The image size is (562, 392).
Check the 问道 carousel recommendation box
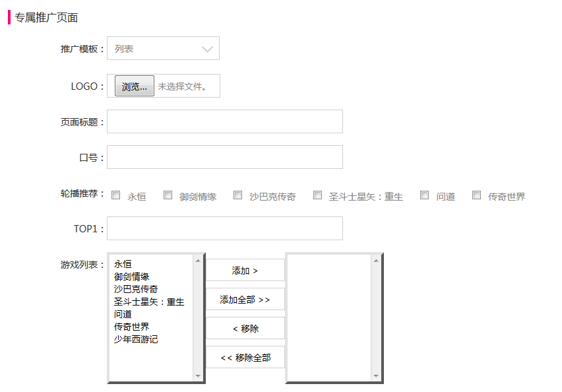click(425, 195)
